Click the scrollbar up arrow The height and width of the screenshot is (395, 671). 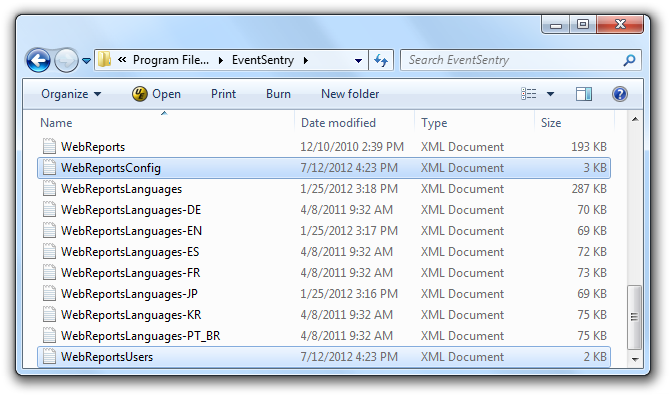(x=635, y=119)
